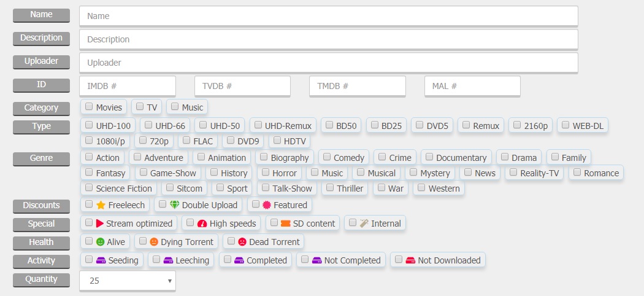Image resolution: width=644 pixels, height=296 pixels.
Task: Click the pink Featured badge icon
Action: (267, 204)
